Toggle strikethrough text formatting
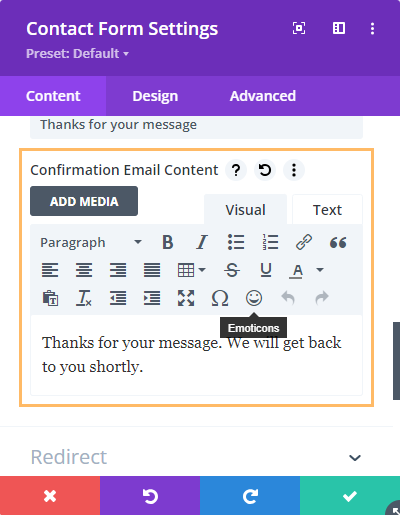This screenshot has height=515, width=400. click(x=232, y=270)
